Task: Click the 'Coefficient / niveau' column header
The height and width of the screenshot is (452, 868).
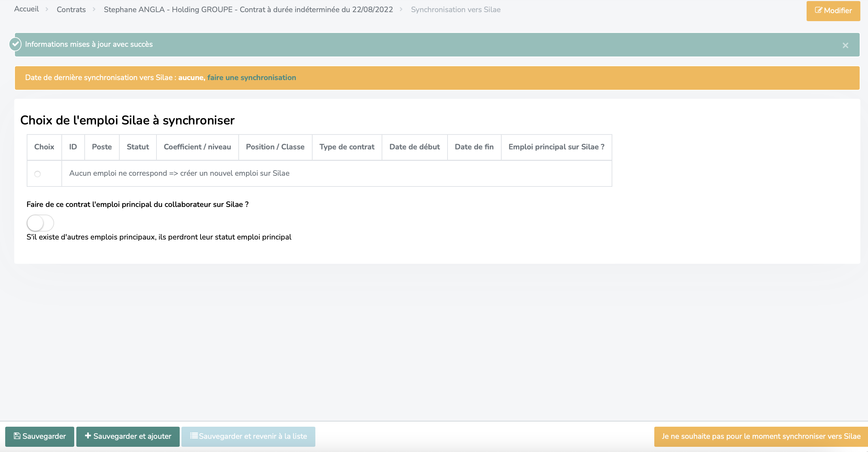Action: (197, 147)
